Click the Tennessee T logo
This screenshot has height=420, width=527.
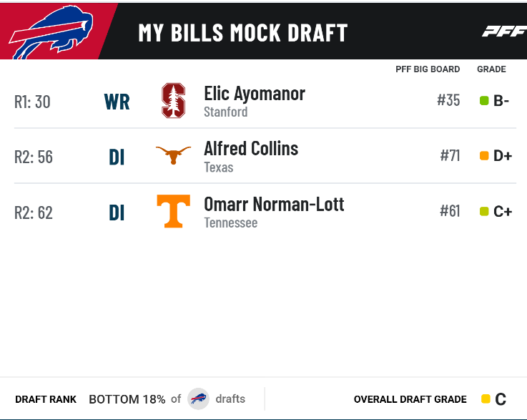coord(174,211)
